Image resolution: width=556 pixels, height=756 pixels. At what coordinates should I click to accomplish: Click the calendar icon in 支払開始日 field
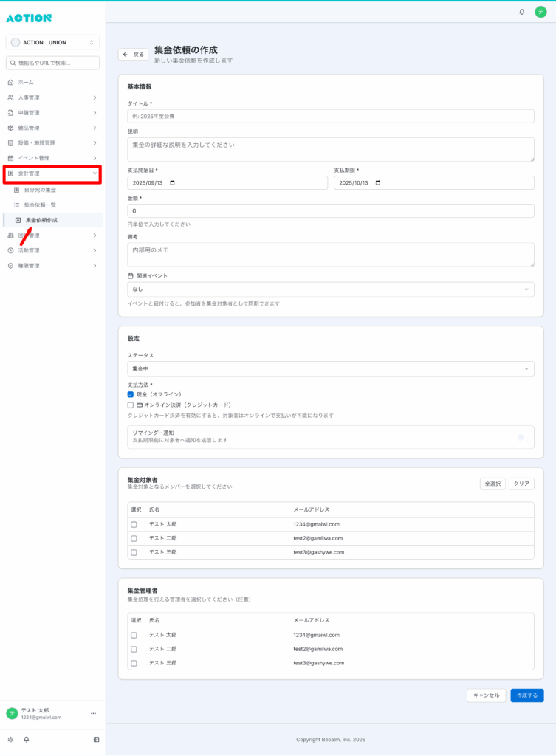pyautogui.click(x=173, y=183)
